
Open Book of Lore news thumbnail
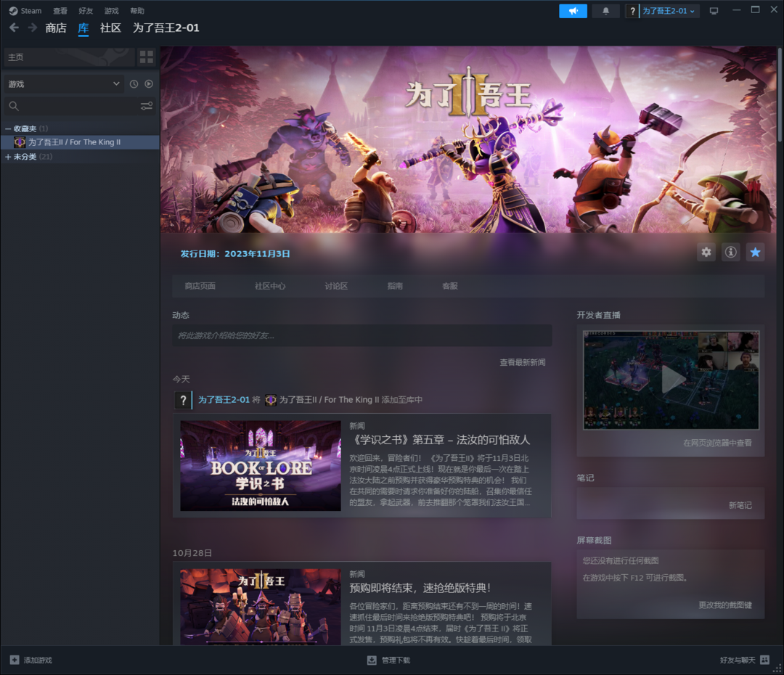click(261, 465)
